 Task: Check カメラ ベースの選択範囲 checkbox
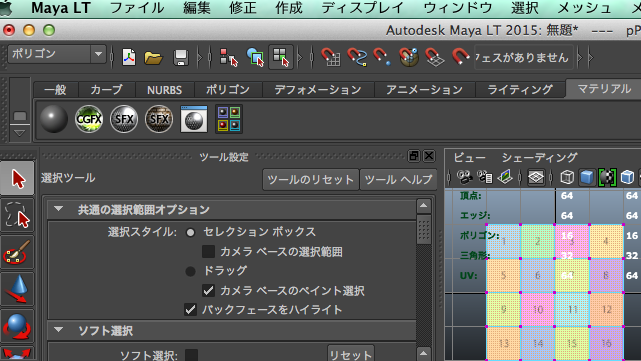click(208, 252)
